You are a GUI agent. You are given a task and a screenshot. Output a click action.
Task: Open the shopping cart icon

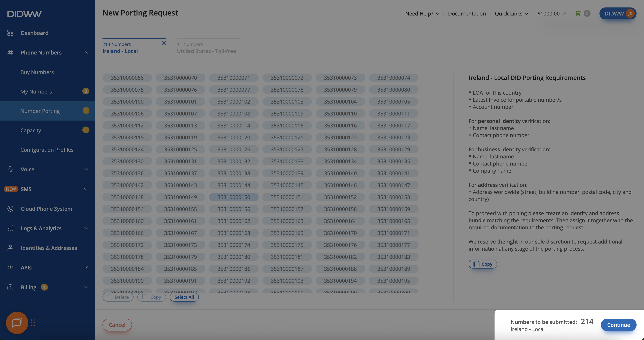pyautogui.click(x=577, y=13)
